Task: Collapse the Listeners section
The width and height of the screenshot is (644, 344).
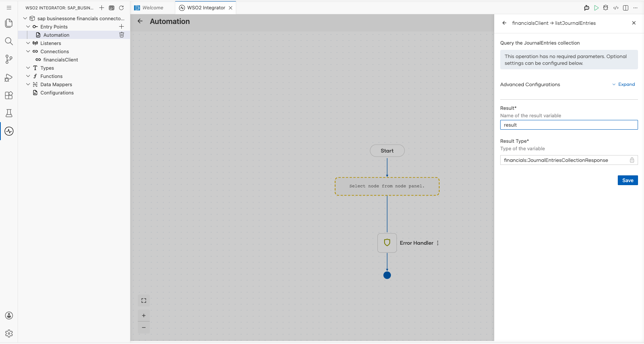Action: tap(28, 43)
